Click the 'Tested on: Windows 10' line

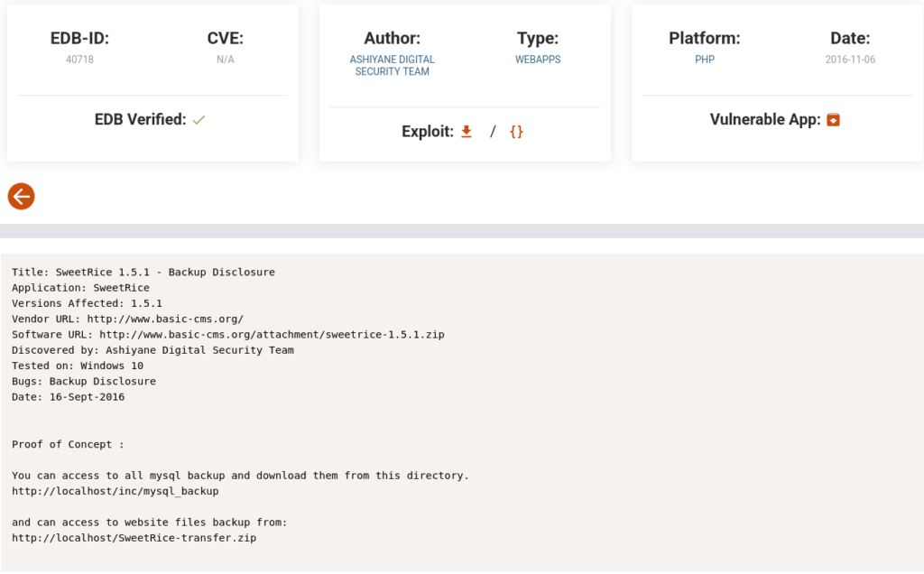click(x=78, y=366)
